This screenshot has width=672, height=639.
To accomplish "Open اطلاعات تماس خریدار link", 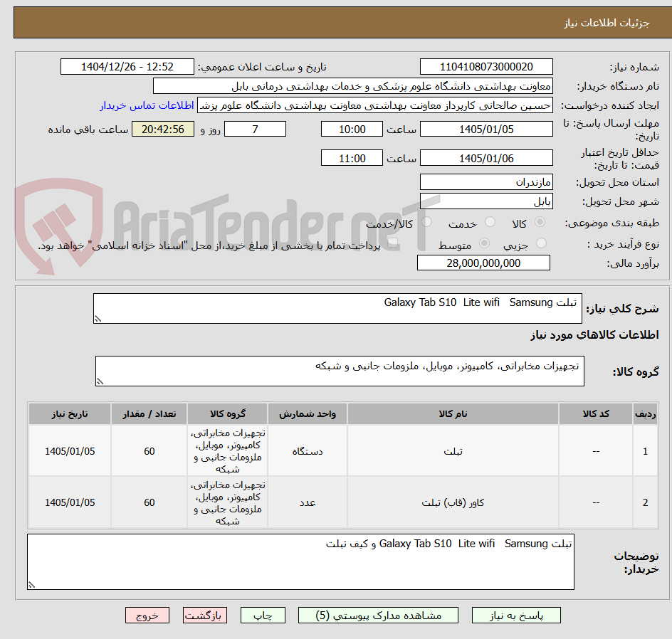I will point(147,105).
